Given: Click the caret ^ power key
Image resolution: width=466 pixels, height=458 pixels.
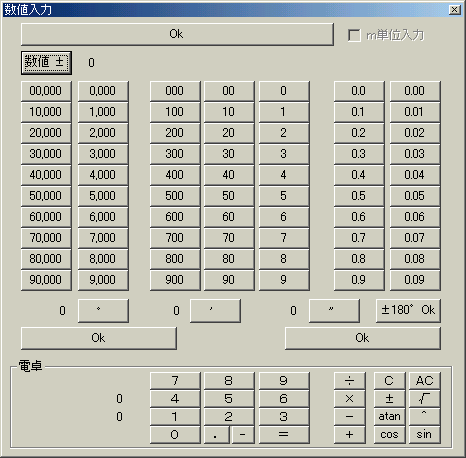Looking at the screenshot, I should click(425, 416).
